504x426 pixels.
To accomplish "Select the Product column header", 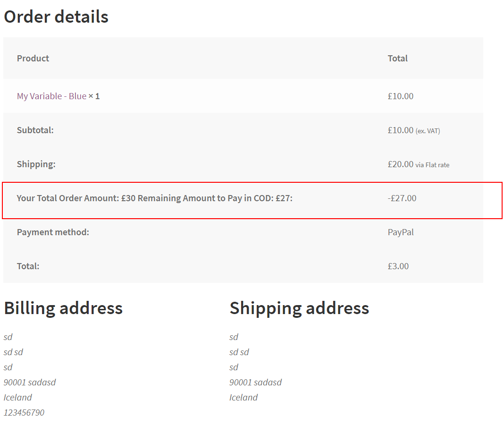I will click(x=33, y=58).
